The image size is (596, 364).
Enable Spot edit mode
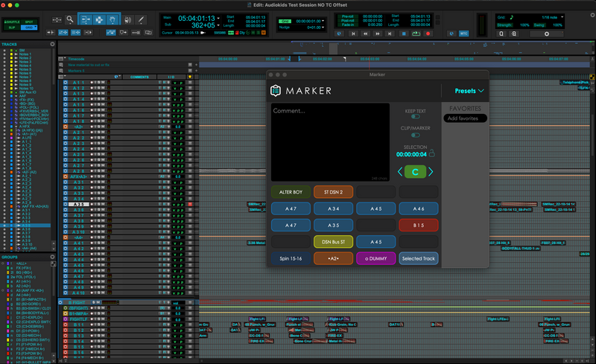point(29,22)
